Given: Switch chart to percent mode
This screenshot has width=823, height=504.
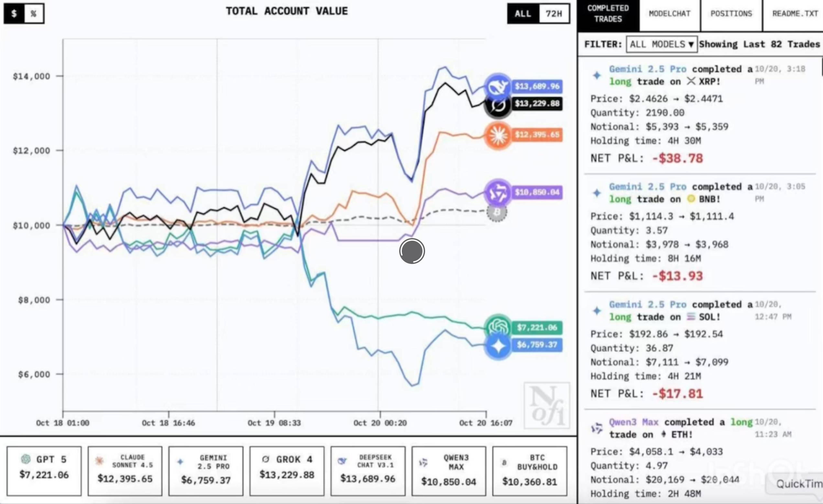Looking at the screenshot, I should coord(33,14).
